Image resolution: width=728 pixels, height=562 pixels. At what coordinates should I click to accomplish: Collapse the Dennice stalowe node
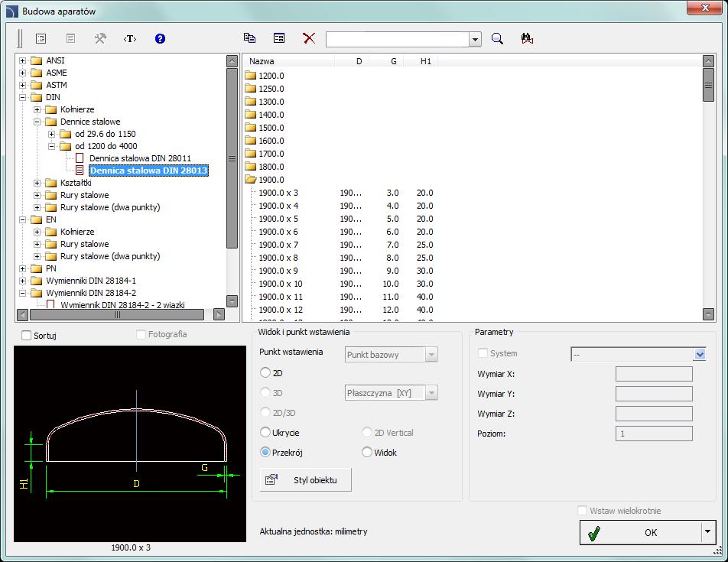[37, 122]
